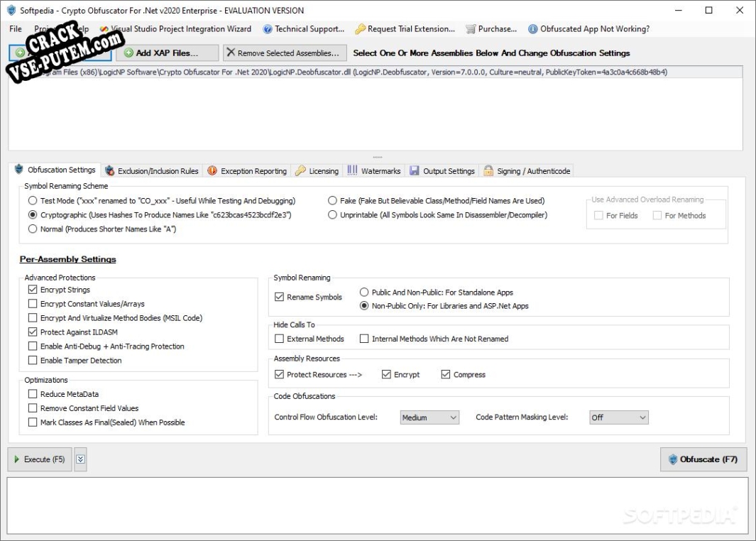Select Normal shorter names scheme
Viewport: 756px width, 541px height.
pyautogui.click(x=33, y=229)
